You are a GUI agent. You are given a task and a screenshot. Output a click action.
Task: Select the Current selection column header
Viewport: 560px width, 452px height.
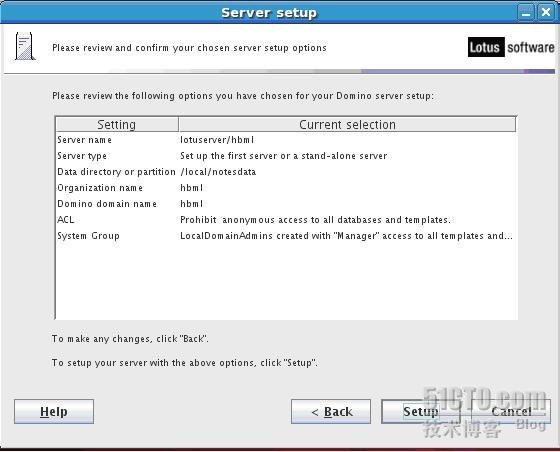pos(347,124)
